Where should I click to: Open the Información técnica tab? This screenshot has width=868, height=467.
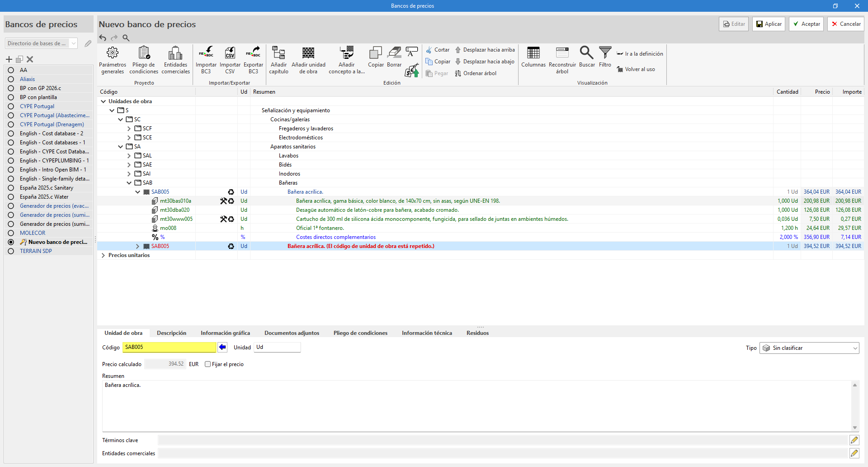[x=427, y=333]
